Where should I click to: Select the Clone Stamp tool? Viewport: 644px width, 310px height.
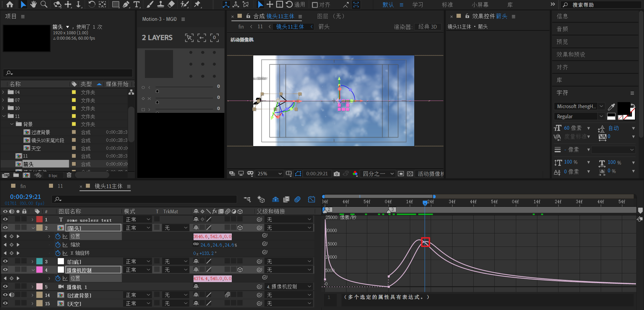tap(161, 4)
